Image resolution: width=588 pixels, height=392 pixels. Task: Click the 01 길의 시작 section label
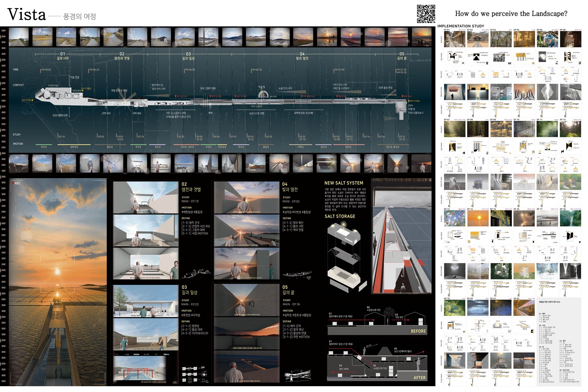62,56
